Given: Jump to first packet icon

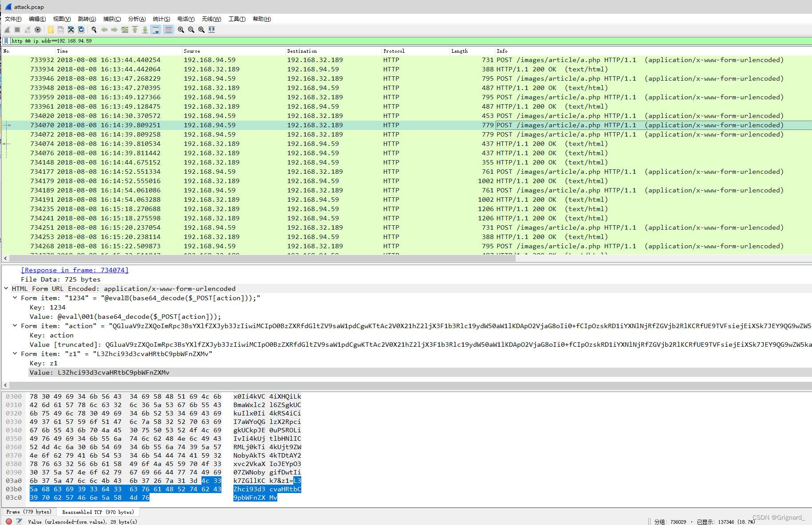Looking at the screenshot, I should 135,30.
